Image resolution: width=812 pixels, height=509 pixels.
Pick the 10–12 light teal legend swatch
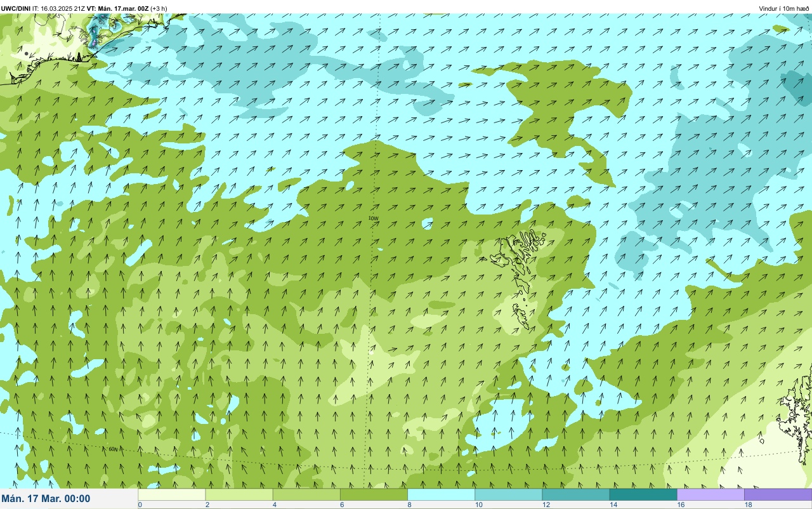(508, 494)
